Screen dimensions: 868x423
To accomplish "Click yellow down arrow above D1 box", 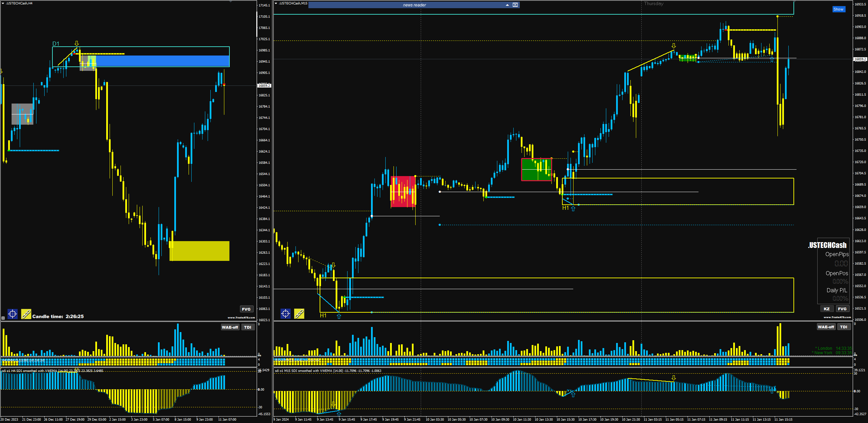I will point(77,43).
